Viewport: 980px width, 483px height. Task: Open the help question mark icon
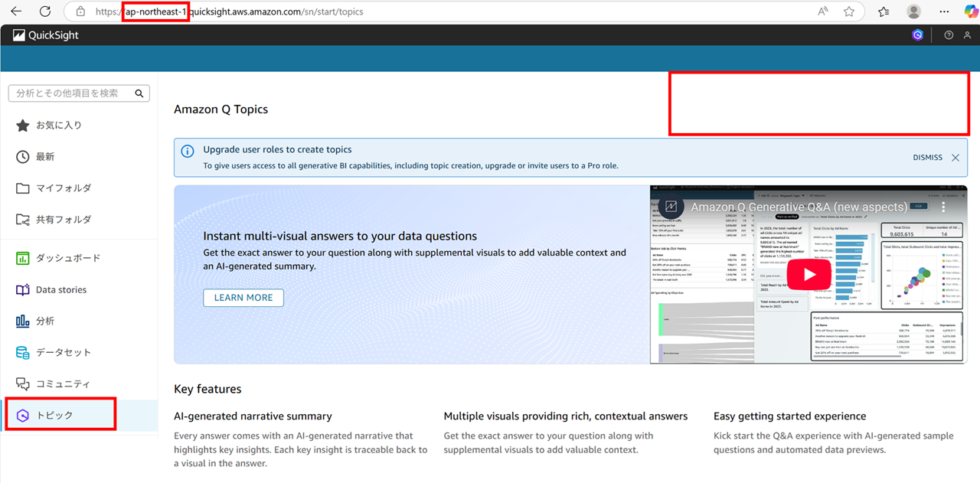[x=949, y=35]
